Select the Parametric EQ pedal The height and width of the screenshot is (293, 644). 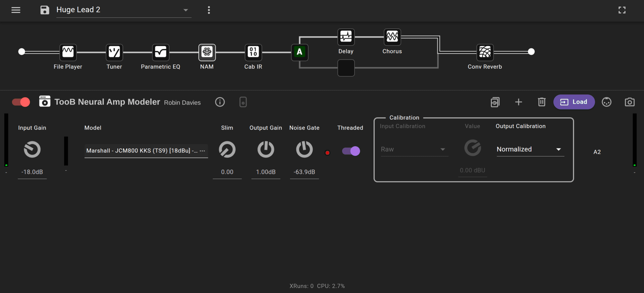pyautogui.click(x=161, y=52)
